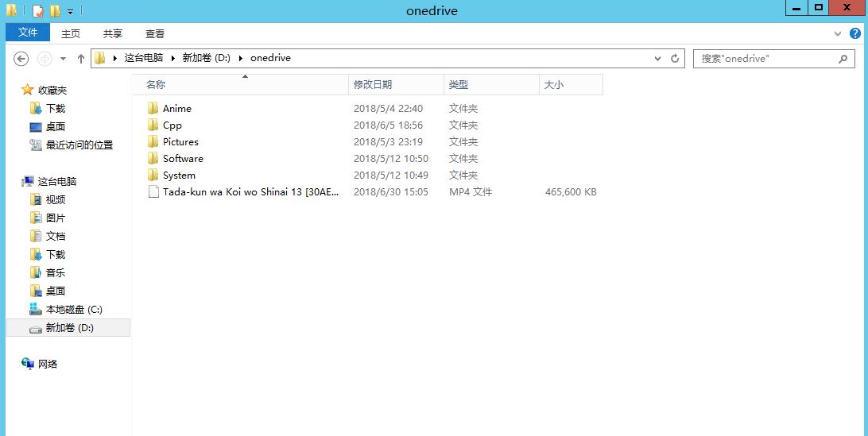Click the Up one level arrow
The height and width of the screenshot is (436, 868).
(x=80, y=59)
